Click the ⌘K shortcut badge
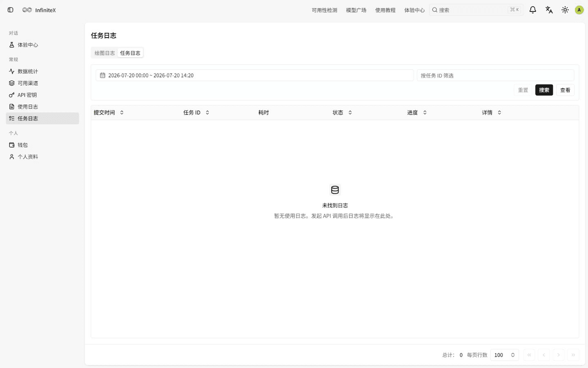588x368 pixels. [514, 9]
